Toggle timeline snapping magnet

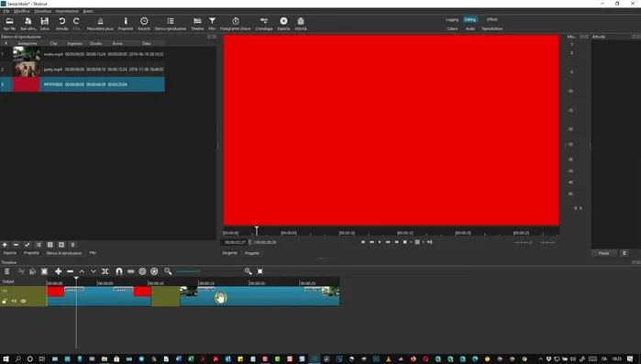pos(119,271)
